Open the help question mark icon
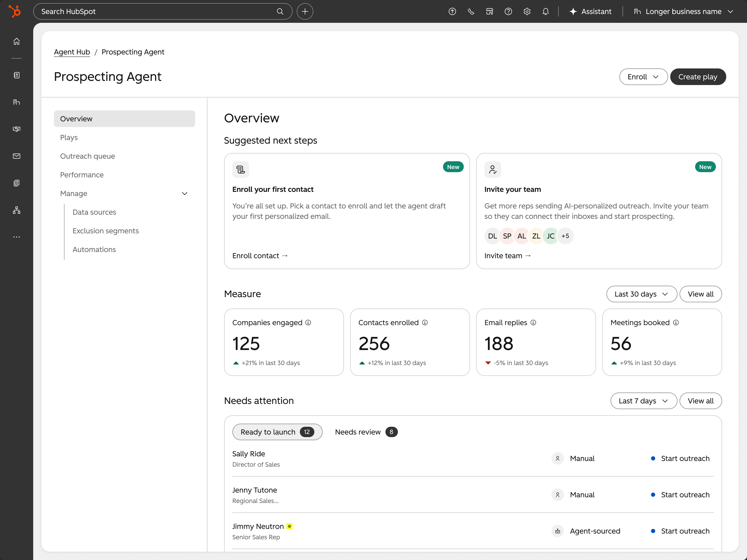The width and height of the screenshot is (747, 560). coord(508,11)
